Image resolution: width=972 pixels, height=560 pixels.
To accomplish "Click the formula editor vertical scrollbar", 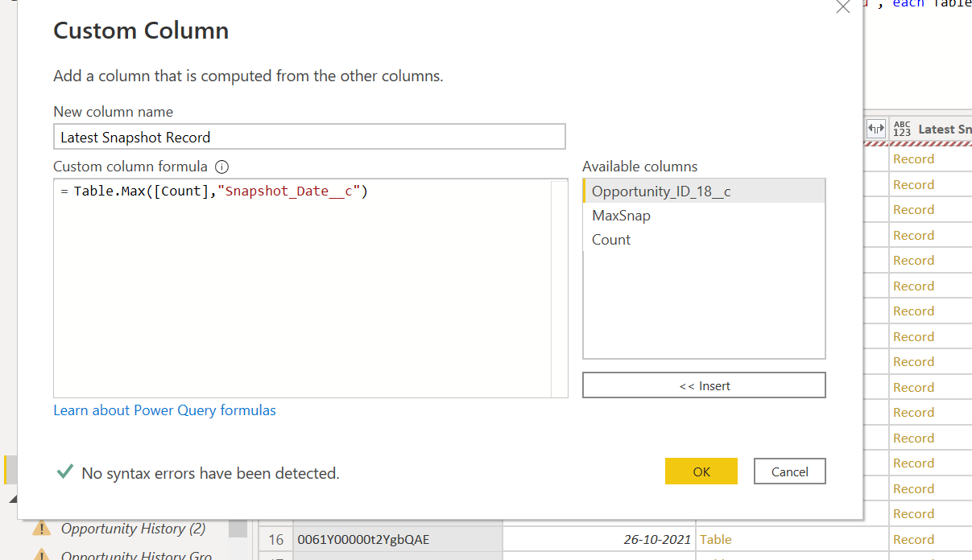I will [x=560, y=288].
